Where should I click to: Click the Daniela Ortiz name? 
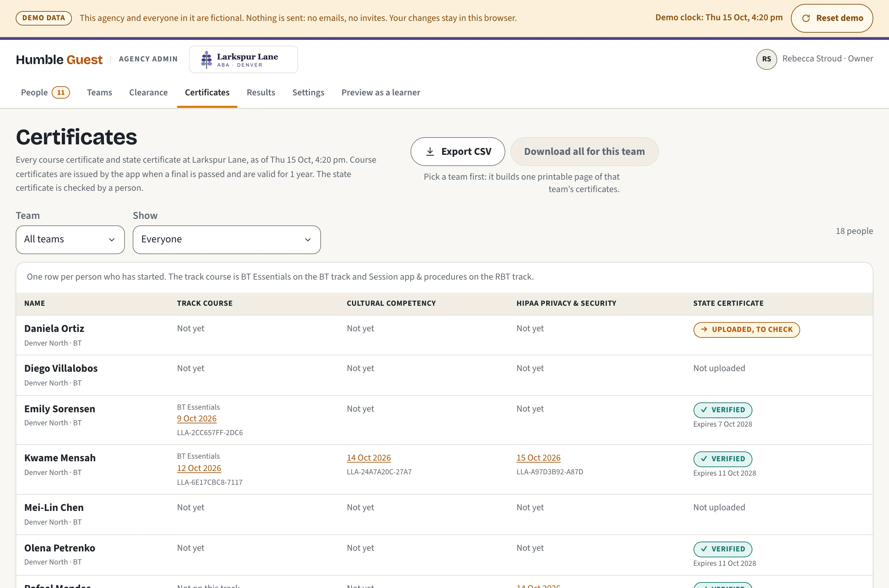click(x=54, y=329)
